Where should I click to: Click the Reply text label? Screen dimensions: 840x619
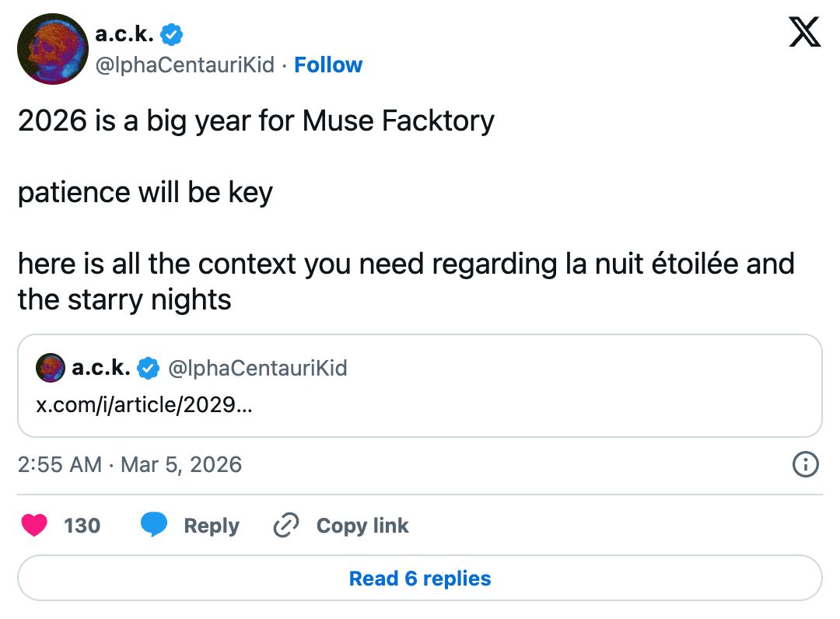[x=211, y=526]
